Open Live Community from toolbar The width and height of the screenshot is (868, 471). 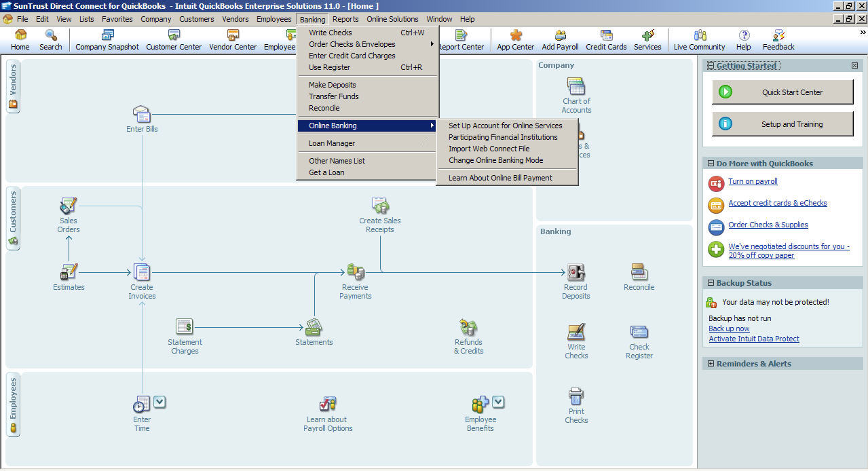pos(700,40)
